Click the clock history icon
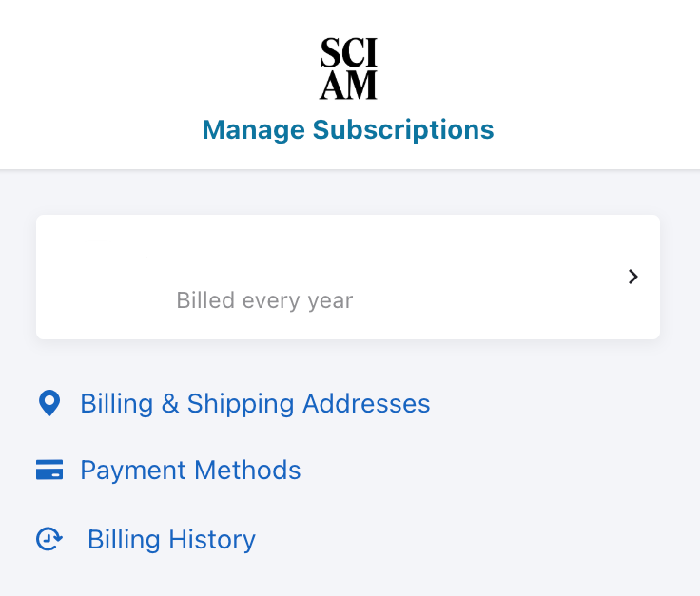The height and width of the screenshot is (596, 700). [x=49, y=540]
